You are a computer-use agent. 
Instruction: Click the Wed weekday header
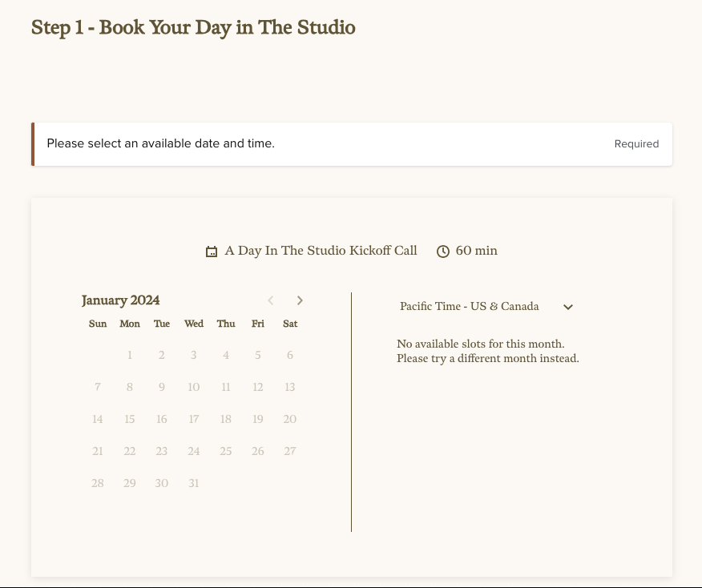193,324
